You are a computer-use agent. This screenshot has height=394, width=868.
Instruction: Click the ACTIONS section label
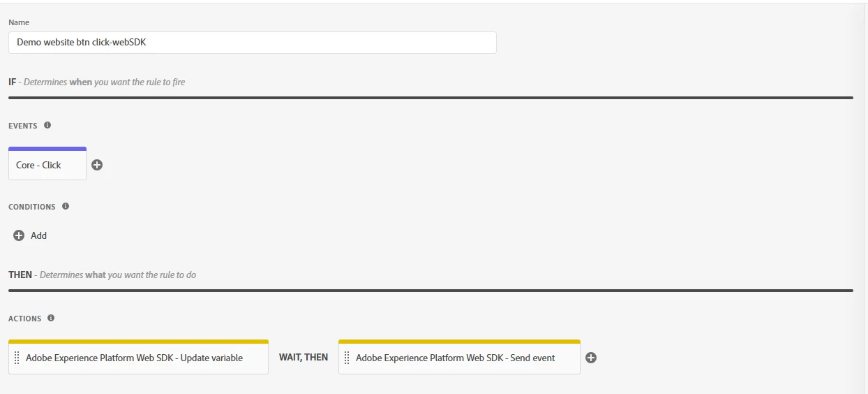[x=25, y=319]
